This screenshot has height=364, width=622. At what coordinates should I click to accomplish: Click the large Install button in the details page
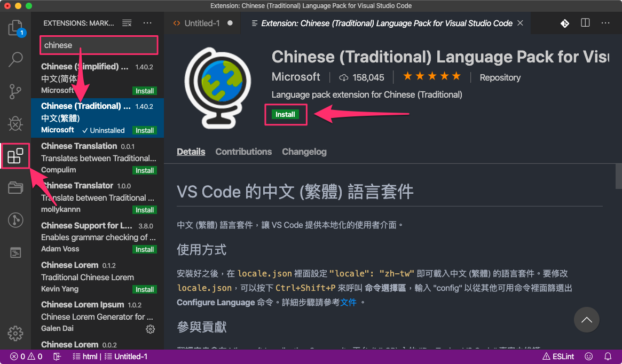point(285,114)
